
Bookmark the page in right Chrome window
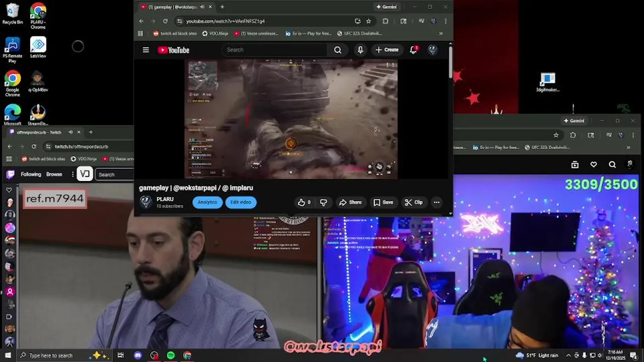point(556,135)
